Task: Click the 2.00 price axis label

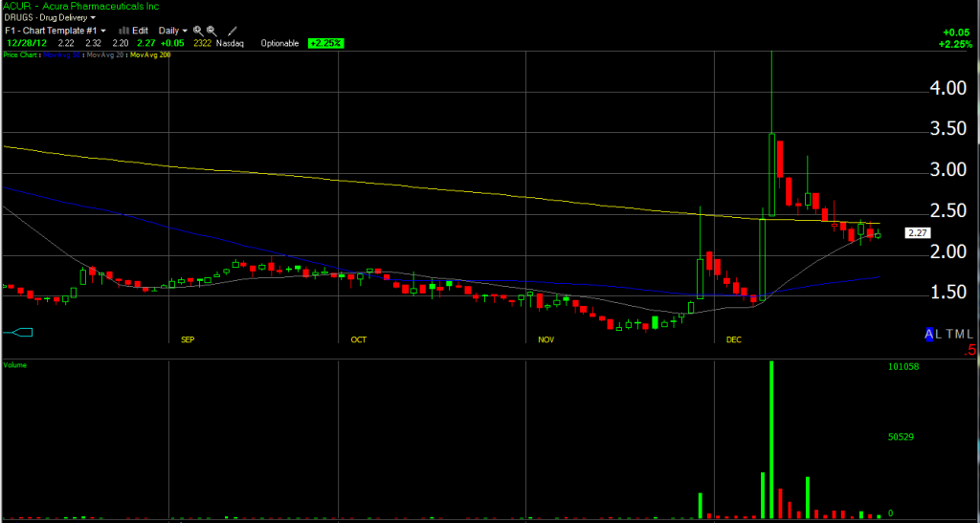Action: pyautogui.click(x=947, y=252)
